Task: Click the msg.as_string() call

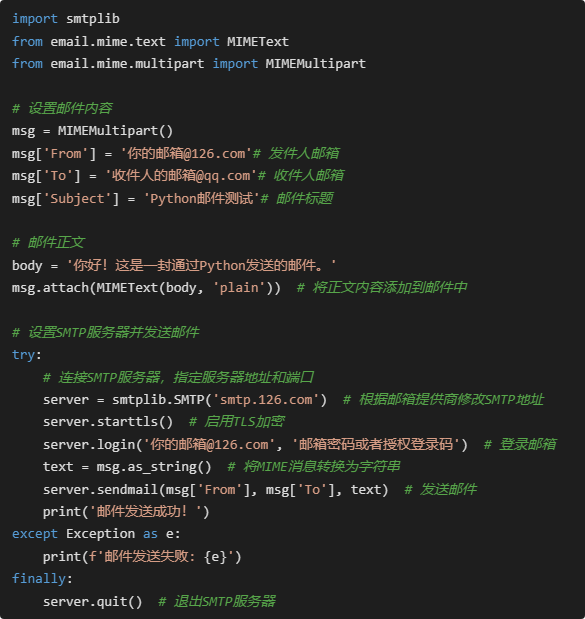Action: 154,467
